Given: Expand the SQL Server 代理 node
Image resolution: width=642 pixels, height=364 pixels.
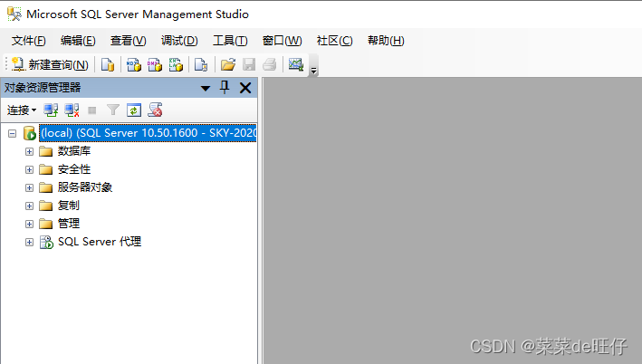Looking at the screenshot, I should (29, 242).
